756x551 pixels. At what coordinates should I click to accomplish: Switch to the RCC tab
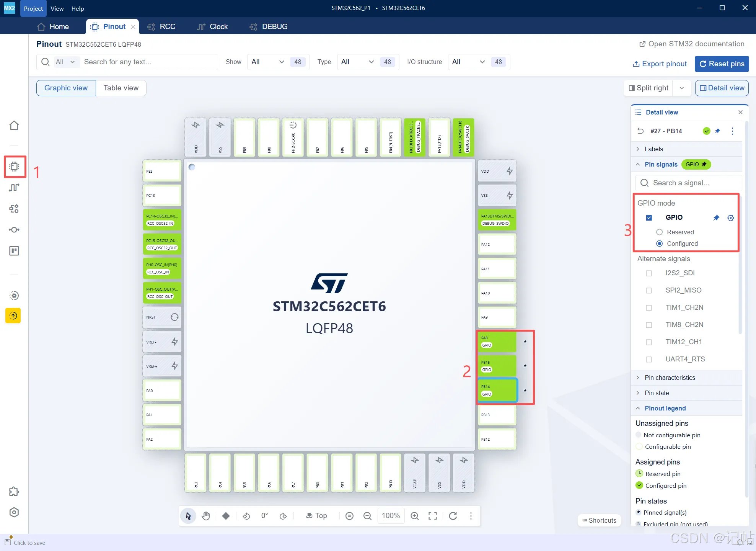pos(161,26)
